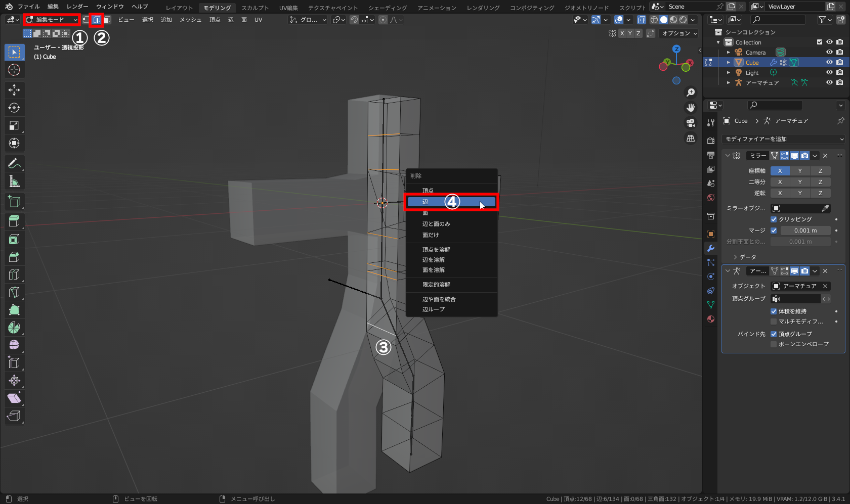Enable Z in the 二等分 row
850x504 pixels.
[x=820, y=182]
